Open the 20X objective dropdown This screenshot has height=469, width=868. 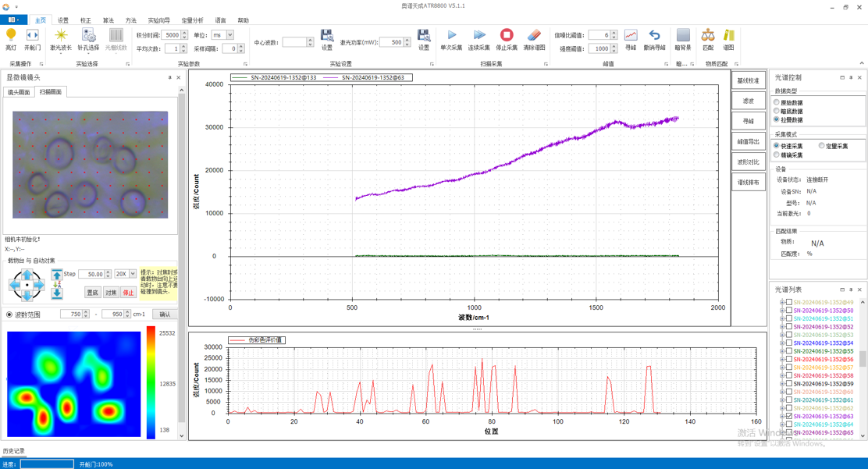point(132,274)
